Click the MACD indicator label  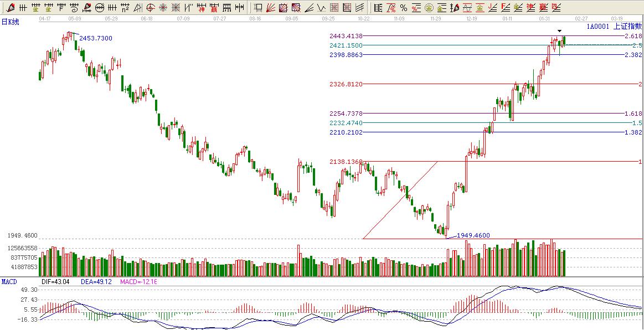tap(9, 282)
